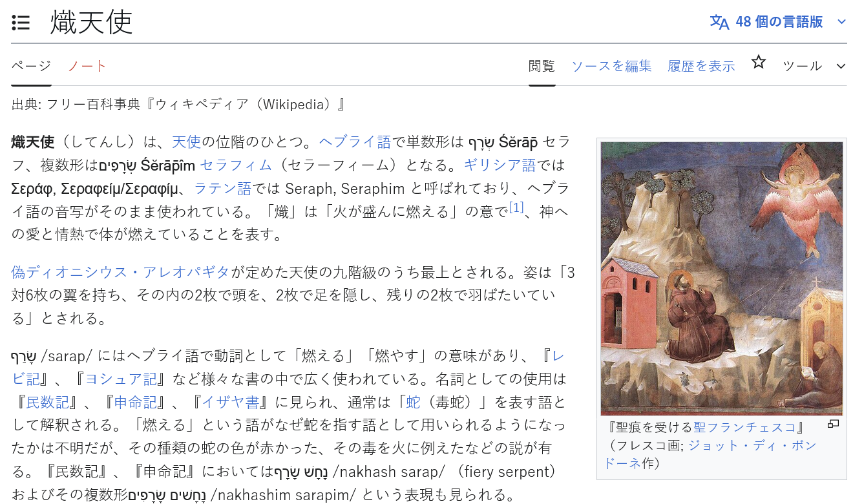Select the 閲覧 tab
853x504 pixels.
542,65
